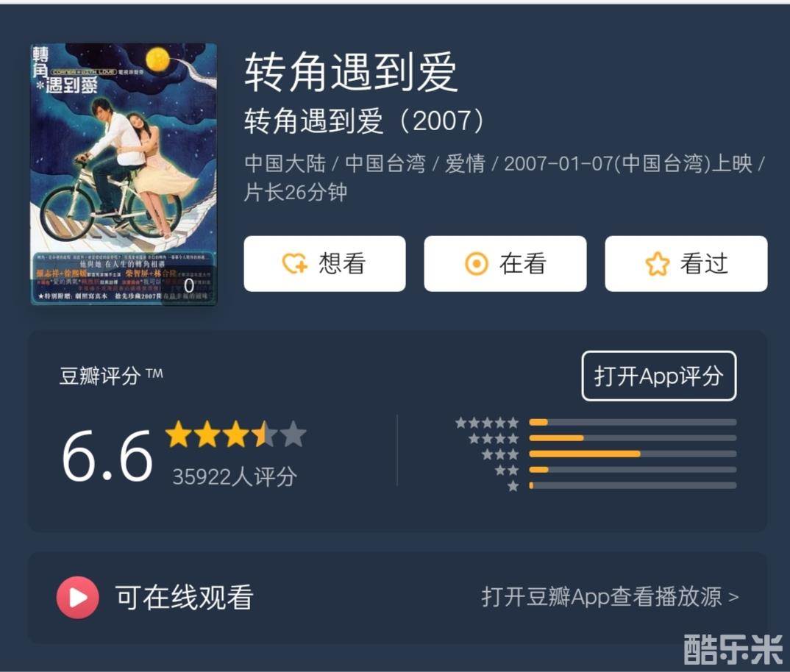The width and height of the screenshot is (790, 672).
Task: Click the heart-plus icon on 想看
Action: pos(295,263)
